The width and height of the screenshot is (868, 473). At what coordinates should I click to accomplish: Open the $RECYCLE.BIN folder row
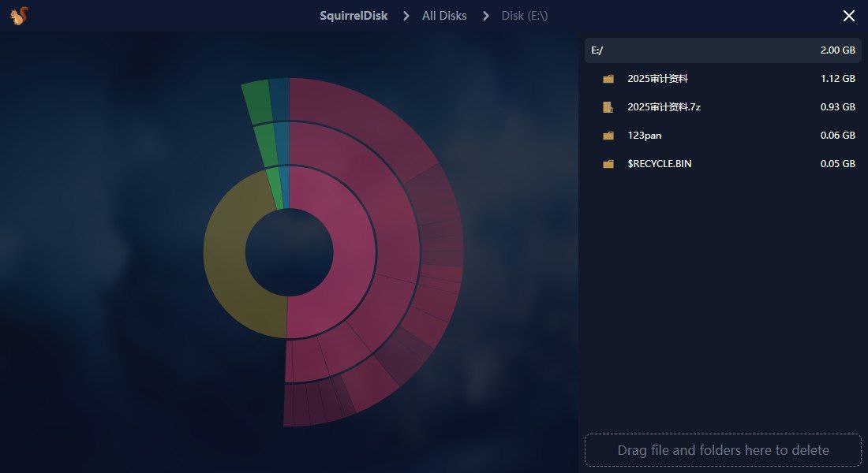pyautogui.click(x=722, y=164)
